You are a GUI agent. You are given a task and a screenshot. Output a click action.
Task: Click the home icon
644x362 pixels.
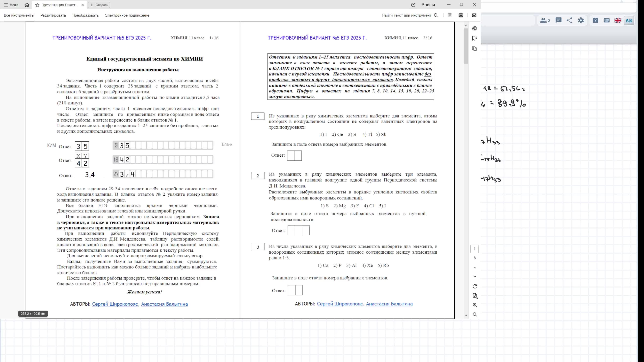(x=27, y=5)
